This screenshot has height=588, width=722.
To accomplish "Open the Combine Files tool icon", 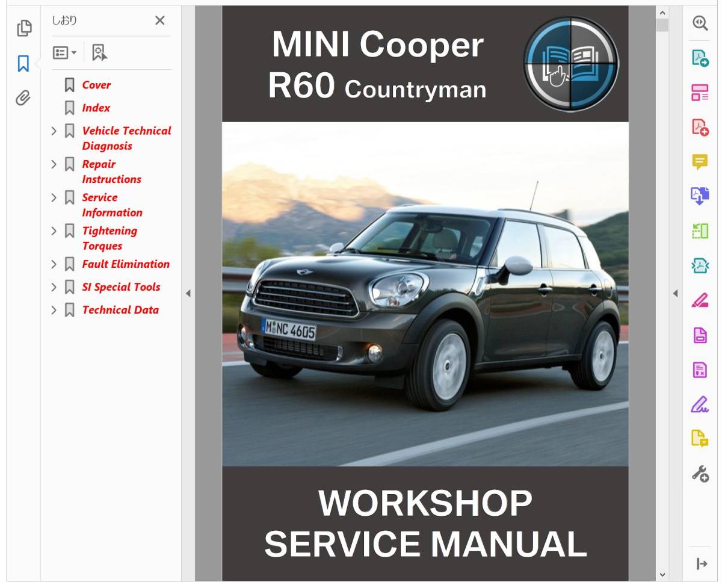I will coord(700,196).
